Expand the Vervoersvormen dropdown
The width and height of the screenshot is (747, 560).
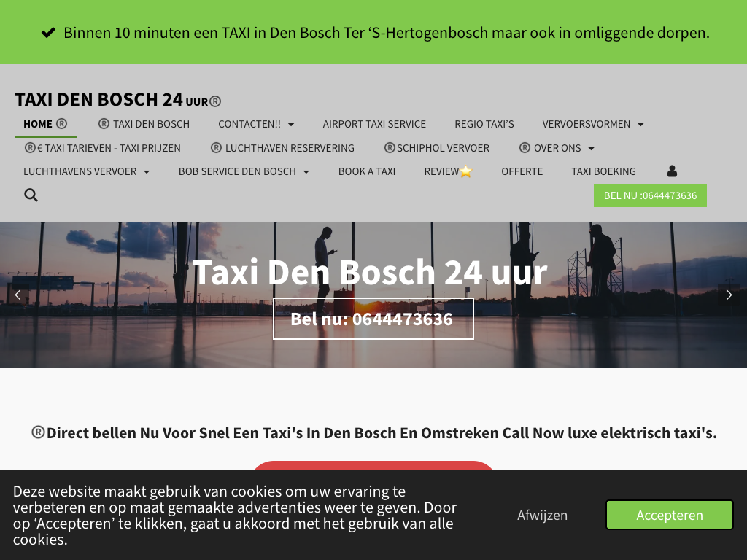pyautogui.click(x=593, y=124)
